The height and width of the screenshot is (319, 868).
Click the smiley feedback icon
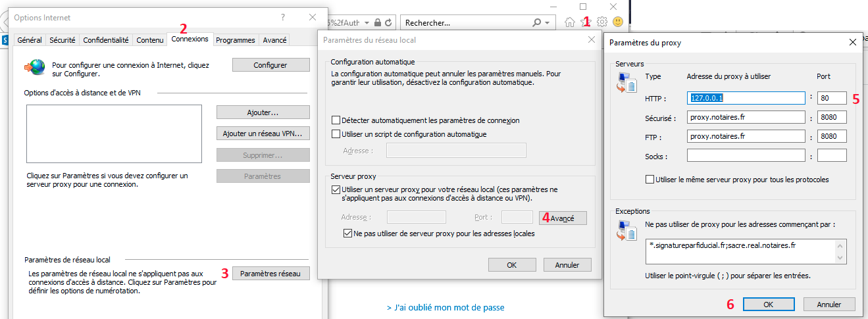point(618,22)
